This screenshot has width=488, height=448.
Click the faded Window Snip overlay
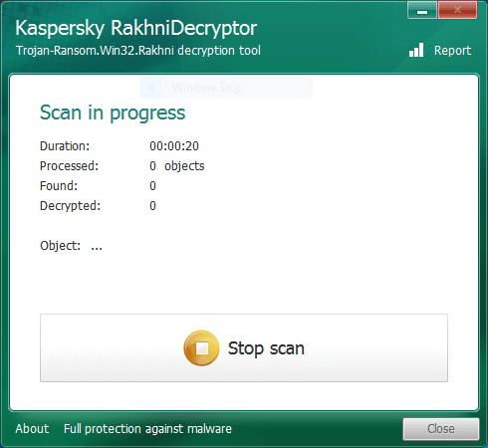(x=226, y=88)
